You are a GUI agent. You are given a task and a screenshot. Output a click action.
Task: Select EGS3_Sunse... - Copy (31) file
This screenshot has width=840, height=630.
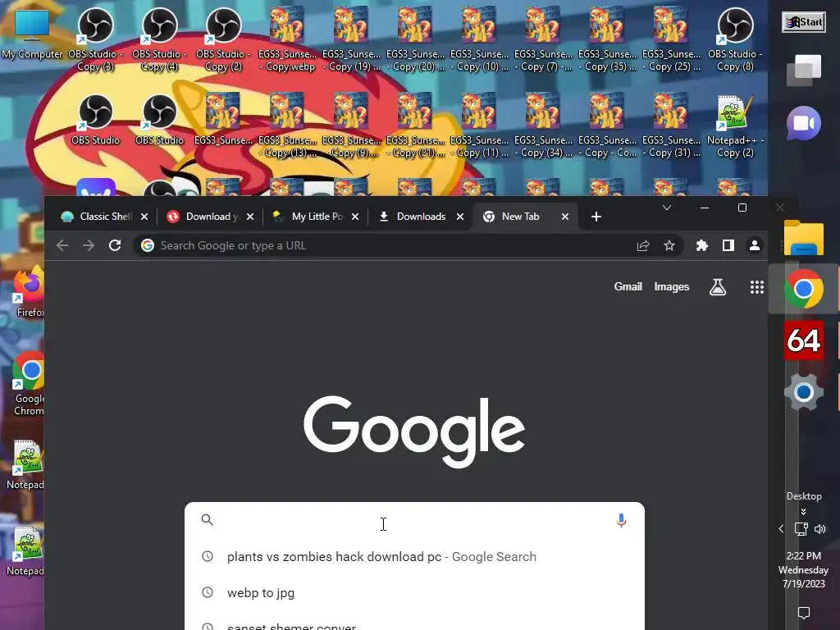click(x=671, y=126)
